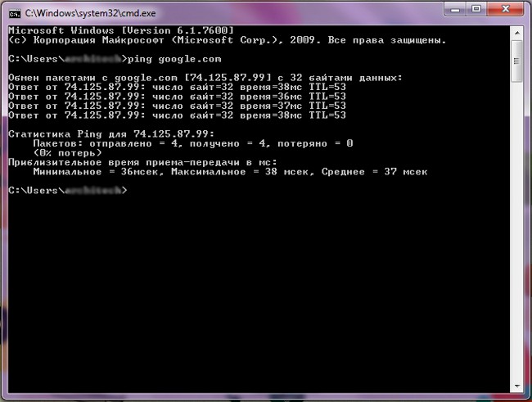Click the first ping reply line
The width and height of the screenshot is (532, 402).
[x=176, y=87]
